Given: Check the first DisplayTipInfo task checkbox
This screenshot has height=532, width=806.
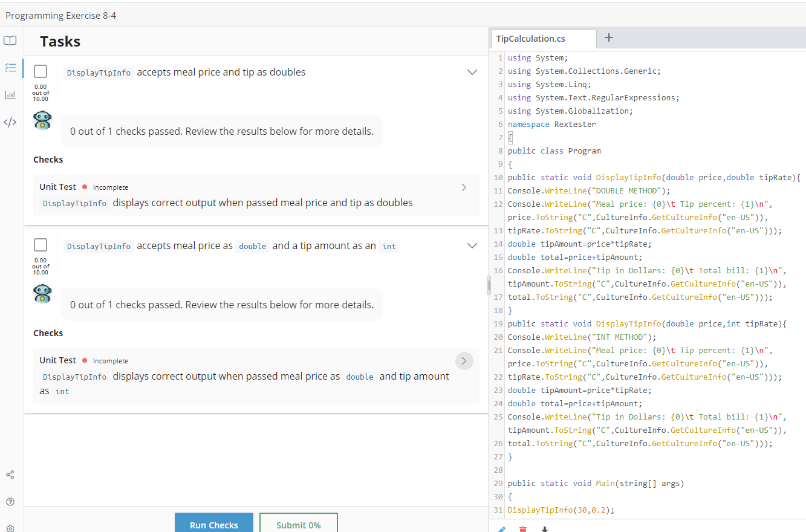Looking at the screenshot, I should tap(41, 71).
